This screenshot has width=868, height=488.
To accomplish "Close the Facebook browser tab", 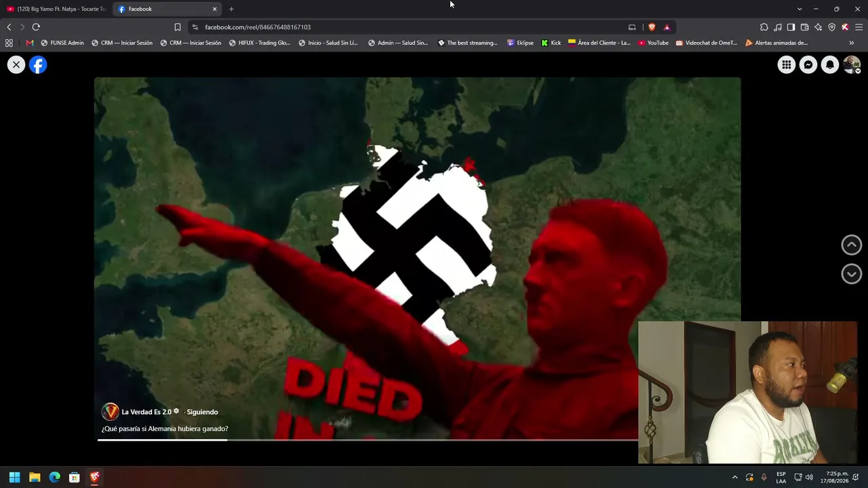I will click(x=215, y=9).
